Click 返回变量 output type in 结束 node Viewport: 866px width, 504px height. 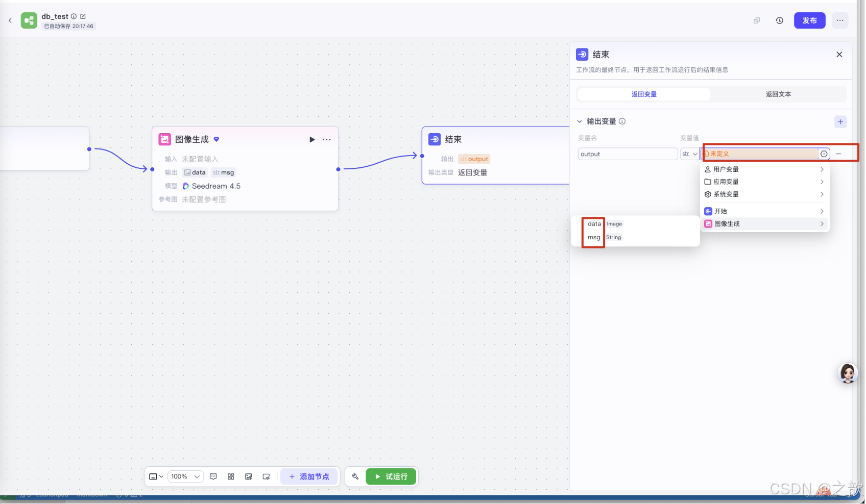click(x=472, y=173)
